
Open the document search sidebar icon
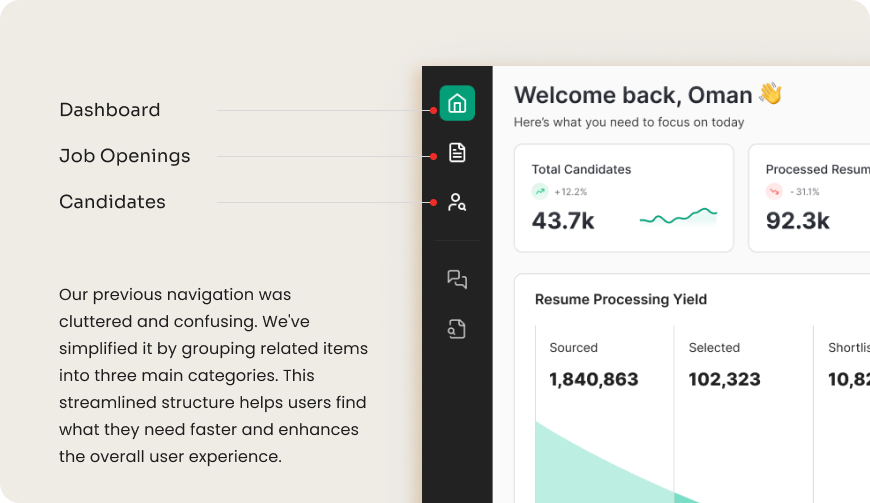457,329
